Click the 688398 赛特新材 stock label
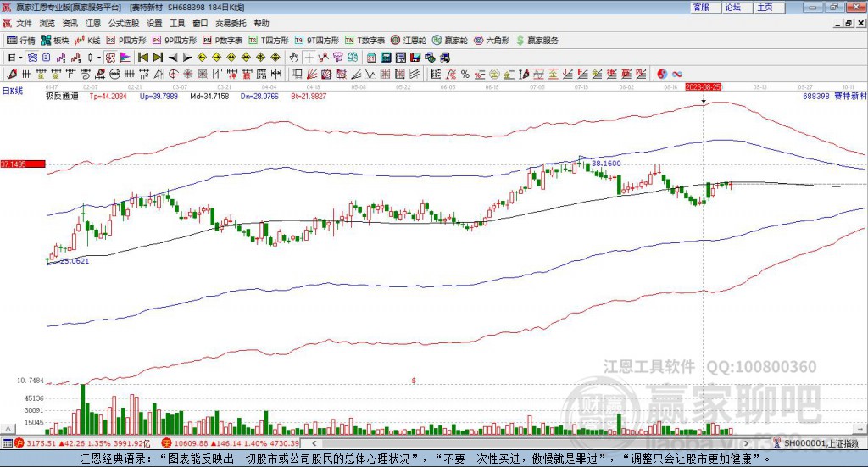Viewport: 868px width, 467px height. [x=834, y=96]
